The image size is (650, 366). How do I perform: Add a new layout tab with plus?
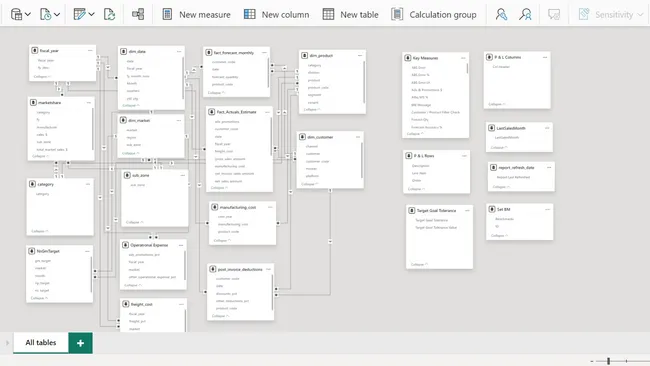[80, 343]
